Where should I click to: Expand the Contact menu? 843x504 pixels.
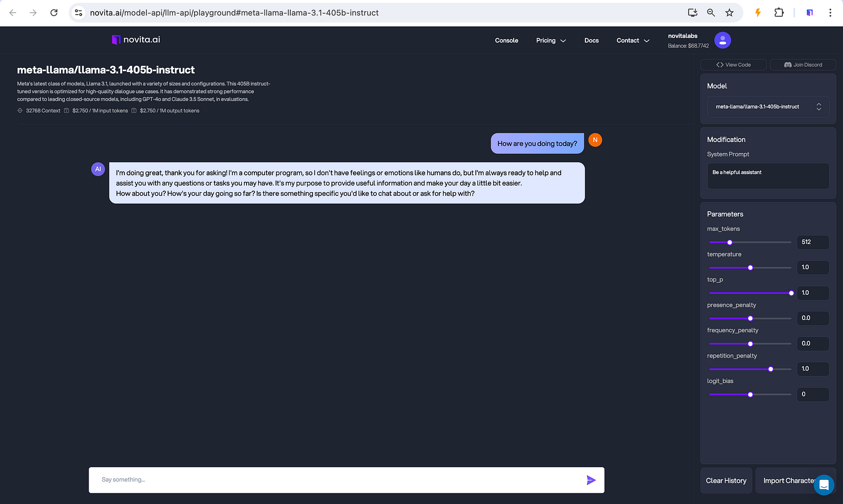(x=633, y=41)
